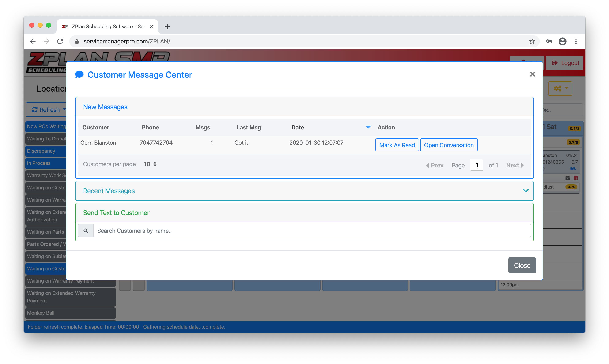The width and height of the screenshot is (609, 364).
Task: Click the password key icon in address bar
Action: tap(549, 42)
